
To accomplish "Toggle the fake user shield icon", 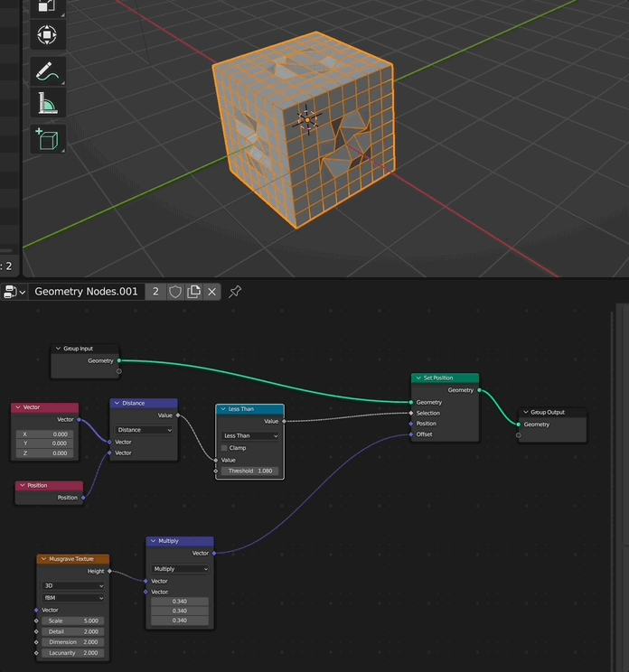I will click(175, 292).
